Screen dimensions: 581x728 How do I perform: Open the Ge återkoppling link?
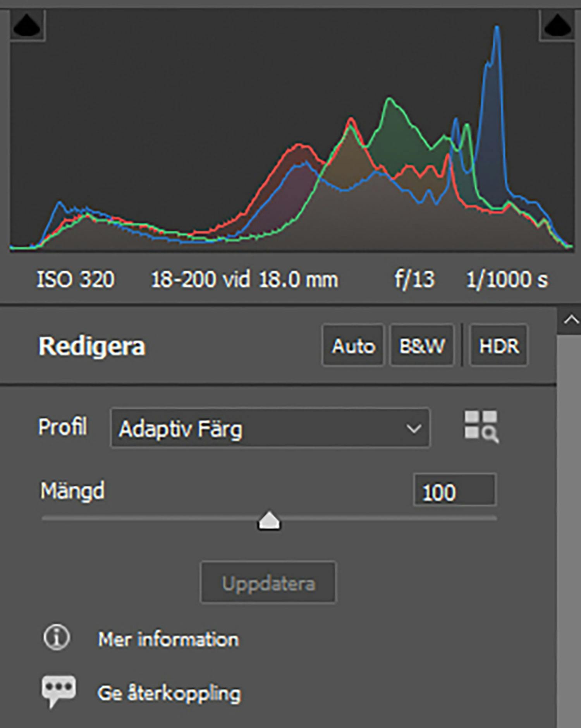coord(169,693)
